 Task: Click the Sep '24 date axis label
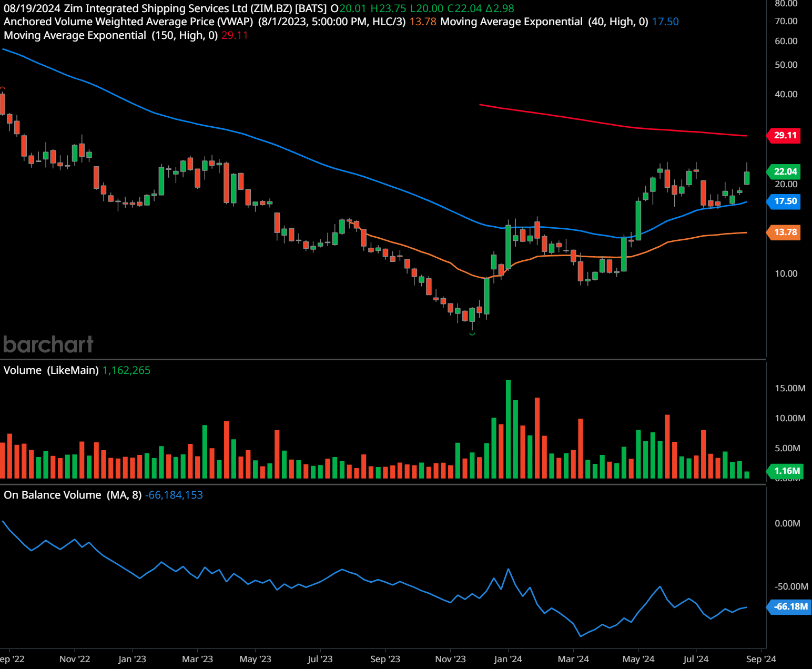pyautogui.click(x=761, y=659)
